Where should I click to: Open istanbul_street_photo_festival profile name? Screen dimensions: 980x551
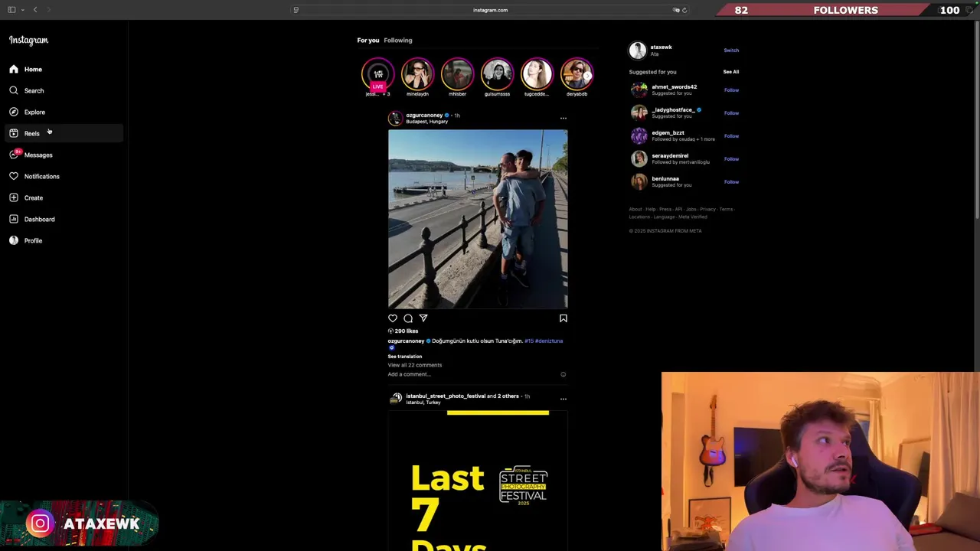click(x=446, y=396)
